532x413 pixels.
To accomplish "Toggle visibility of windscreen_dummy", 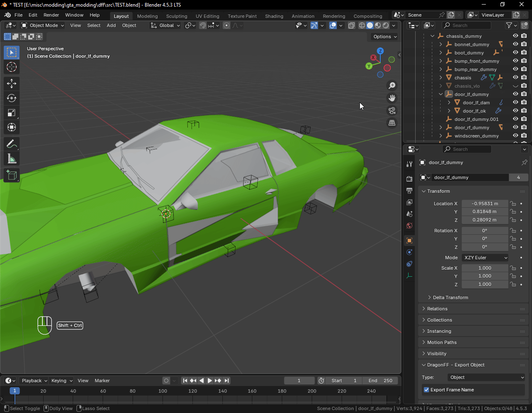I will coord(515,136).
